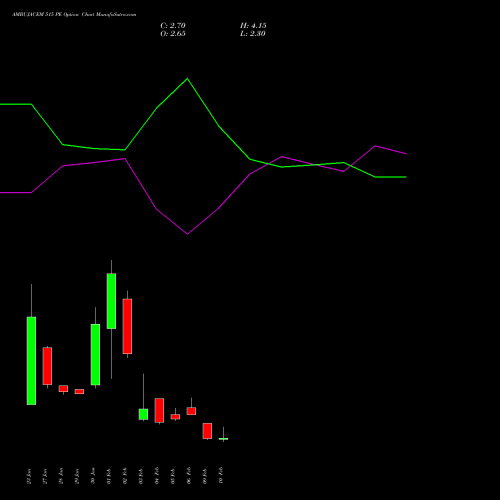This screenshot has height=500, width=500.
Task: Select the red candle above 09 Feb
Action: [207, 431]
